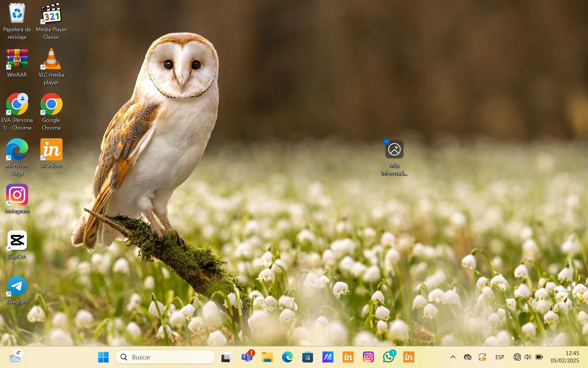The image size is (588, 368).
Task: Open Task View from the taskbar
Action: click(227, 357)
